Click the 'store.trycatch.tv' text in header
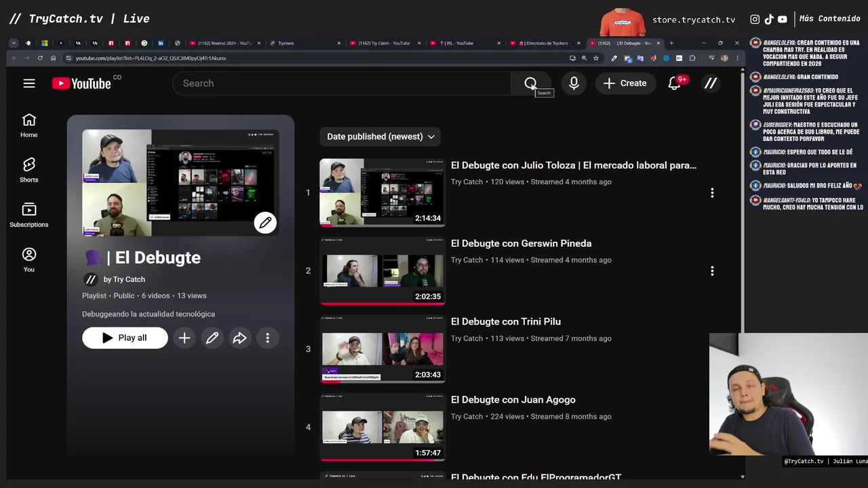Viewport: 868px width, 488px height. tap(694, 20)
